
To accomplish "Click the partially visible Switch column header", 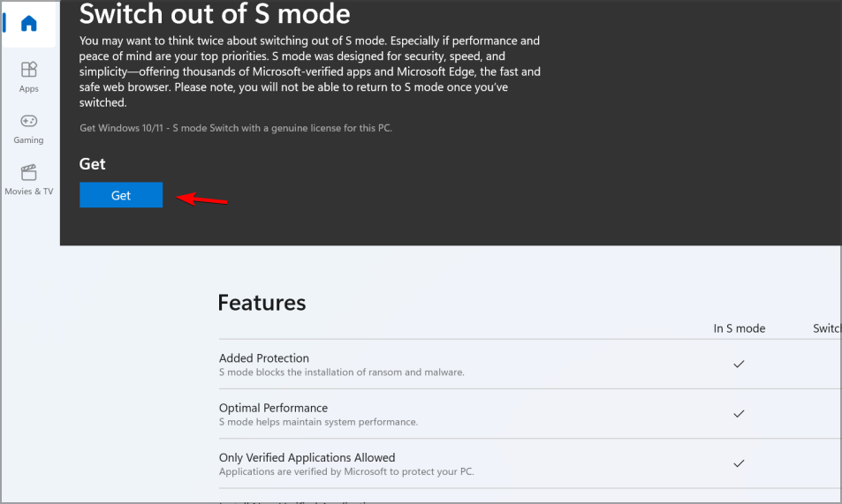I will (x=826, y=328).
